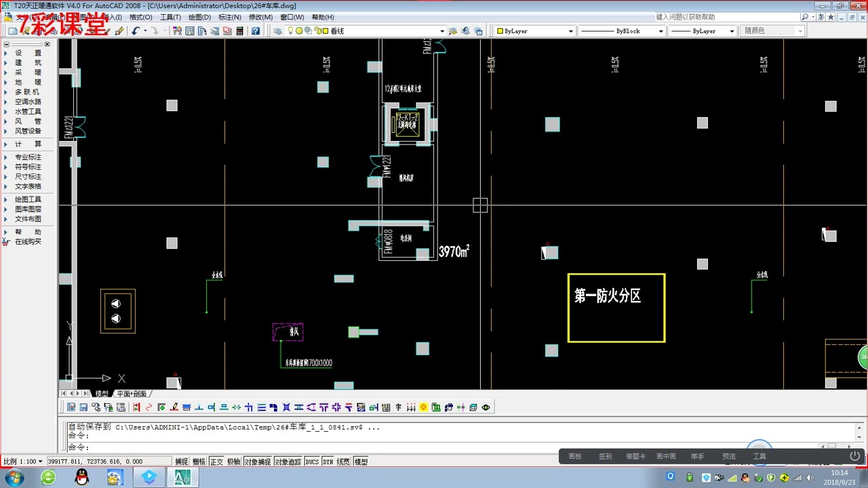Open the green browser icon in the taskbar
868x488 pixels.
[48, 477]
